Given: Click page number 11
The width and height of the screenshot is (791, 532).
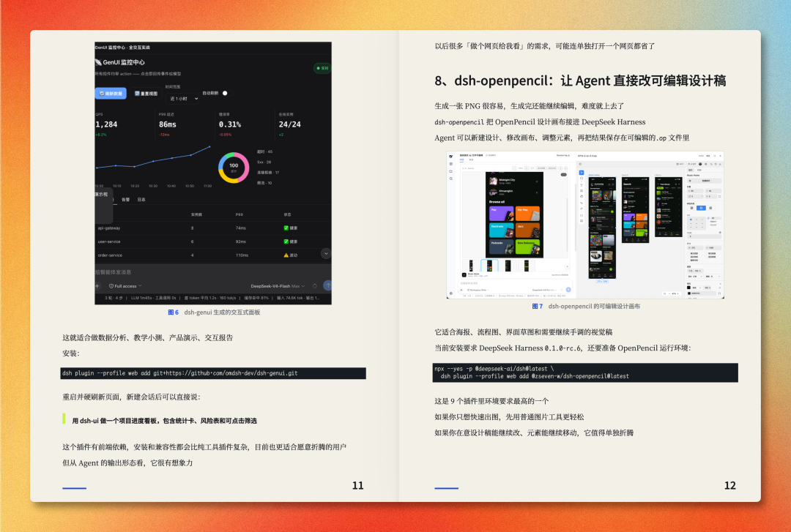Looking at the screenshot, I should [357, 486].
